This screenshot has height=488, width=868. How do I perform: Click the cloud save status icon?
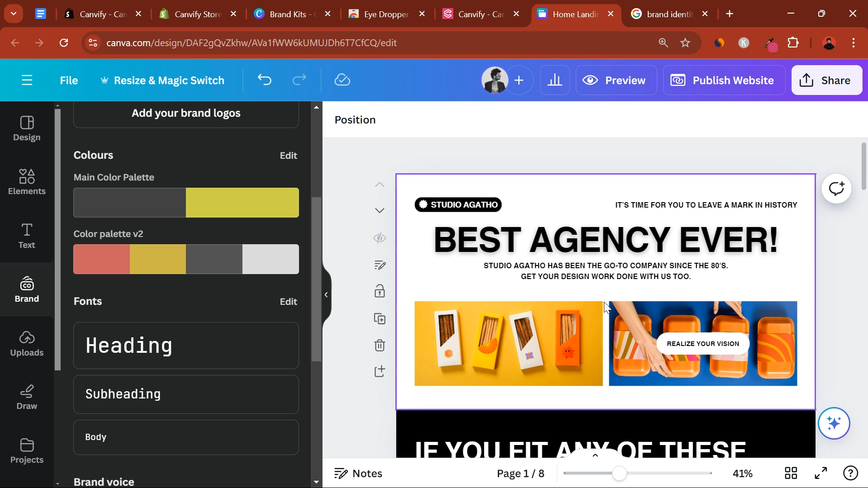tap(342, 80)
